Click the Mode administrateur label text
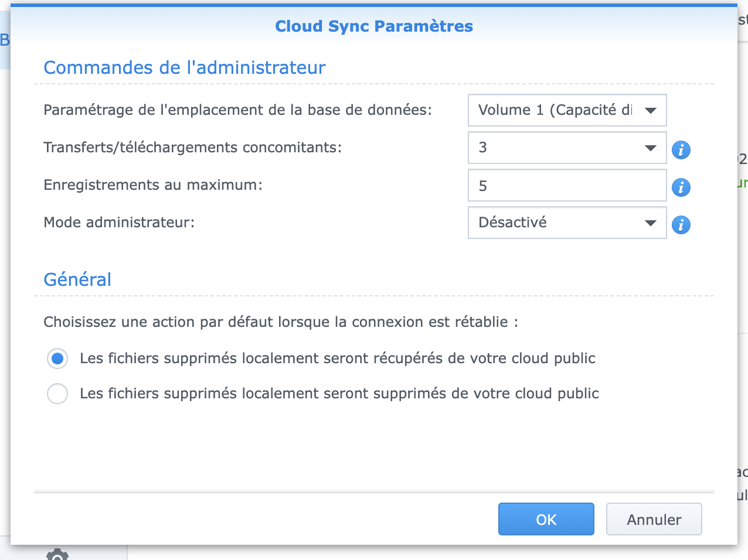 click(x=119, y=223)
